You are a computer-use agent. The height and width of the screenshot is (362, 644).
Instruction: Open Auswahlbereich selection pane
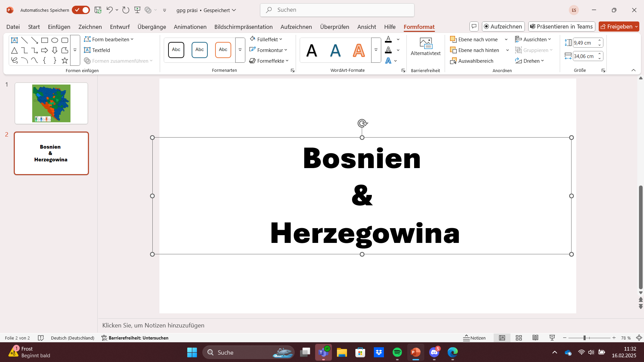tap(472, 61)
